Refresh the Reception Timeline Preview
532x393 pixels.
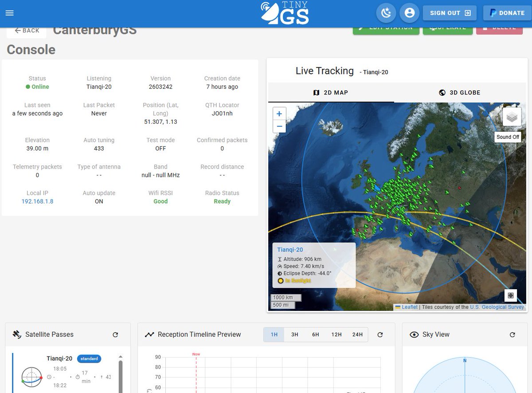coord(380,334)
